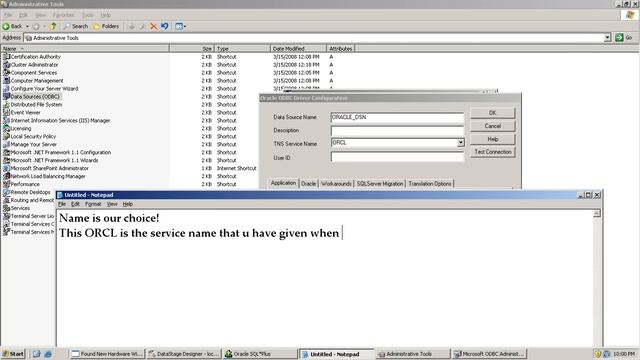Image resolution: width=640 pixels, height=360 pixels.
Task: Switch to DataStage Designer taskbar button
Action: 184,354
